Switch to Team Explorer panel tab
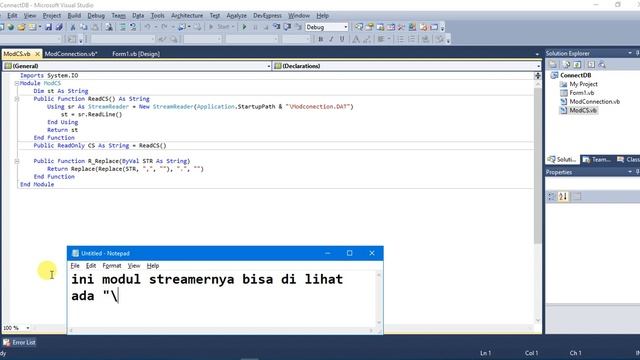Image resolution: width=640 pixels, height=360 pixels. [x=597, y=160]
